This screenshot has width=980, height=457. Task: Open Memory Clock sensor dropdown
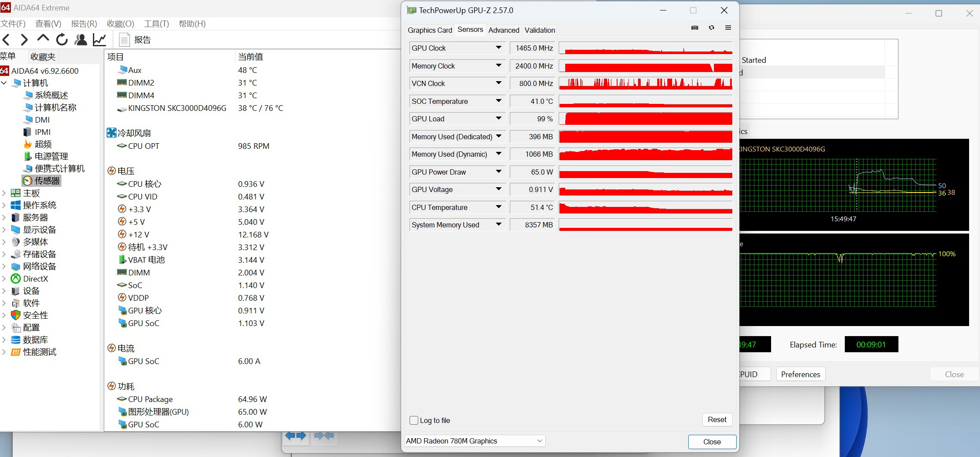pyautogui.click(x=499, y=65)
